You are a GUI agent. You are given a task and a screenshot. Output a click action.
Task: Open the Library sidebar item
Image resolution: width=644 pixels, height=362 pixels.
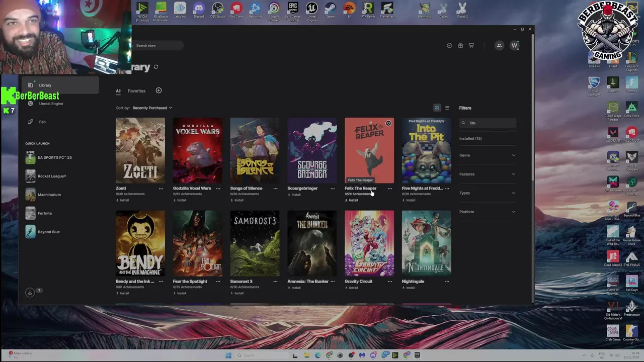pyautogui.click(x=59, y=85)
